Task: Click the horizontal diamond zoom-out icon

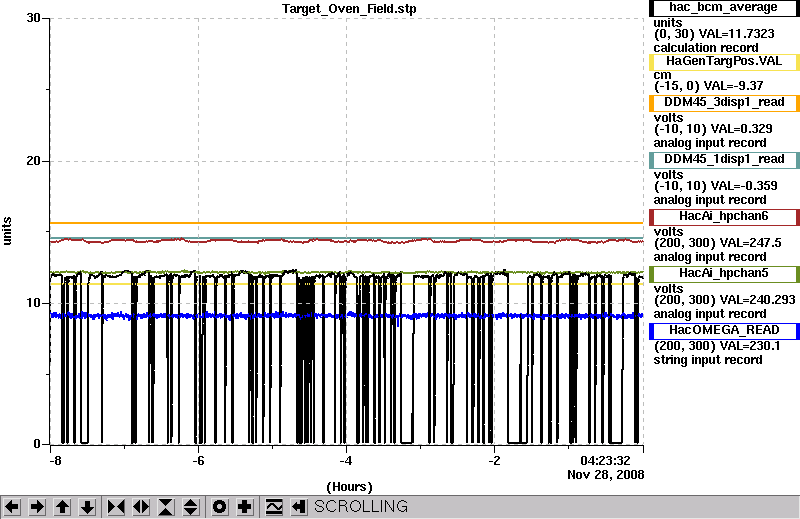Action: (x=141, y=507)
